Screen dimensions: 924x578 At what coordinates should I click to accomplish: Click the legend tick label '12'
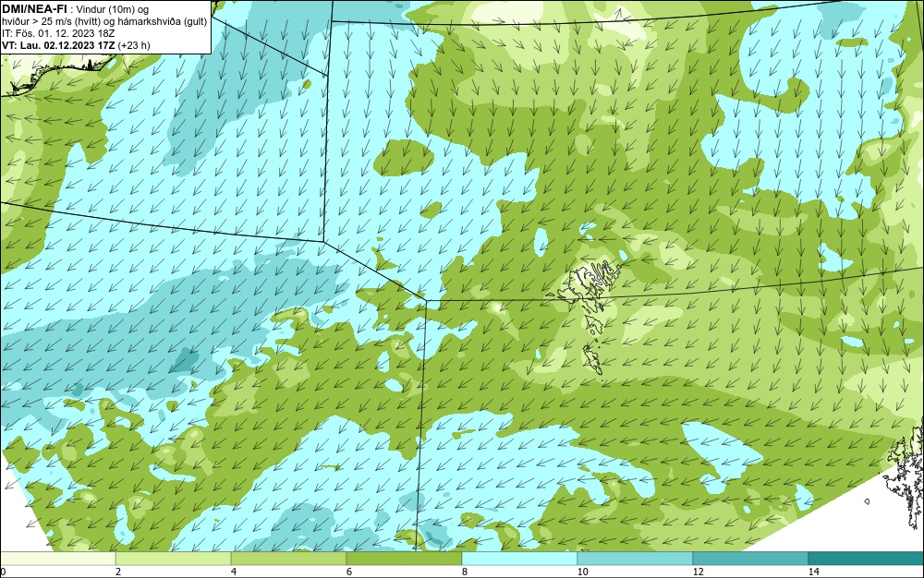[x=698, y=572]
